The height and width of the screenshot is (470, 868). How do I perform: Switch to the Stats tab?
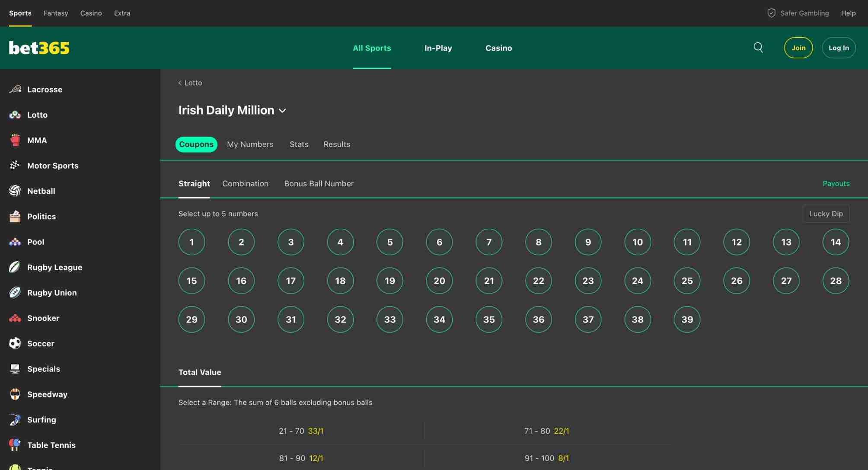pos(299,144)
